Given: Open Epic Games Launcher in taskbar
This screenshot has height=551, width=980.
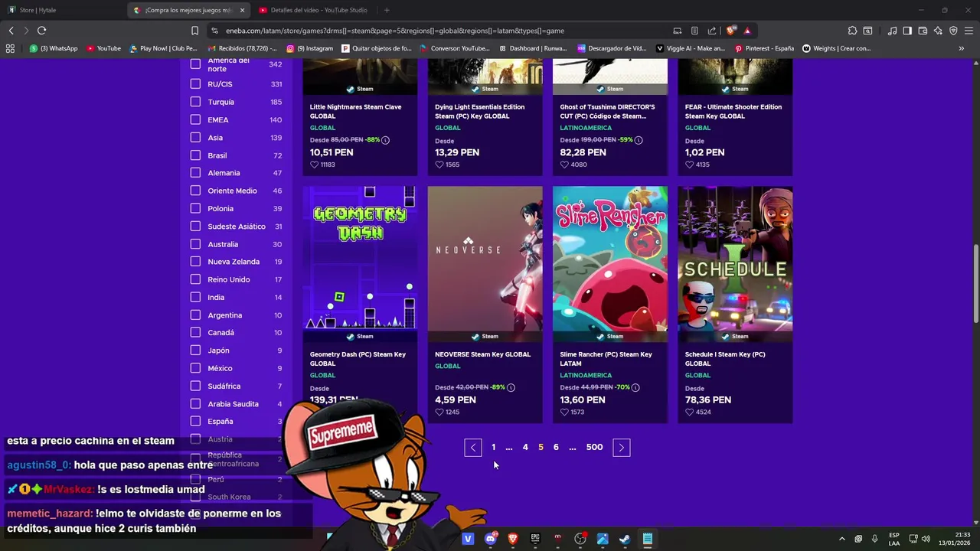Looking at the screenshot, I should click(535, 539).
